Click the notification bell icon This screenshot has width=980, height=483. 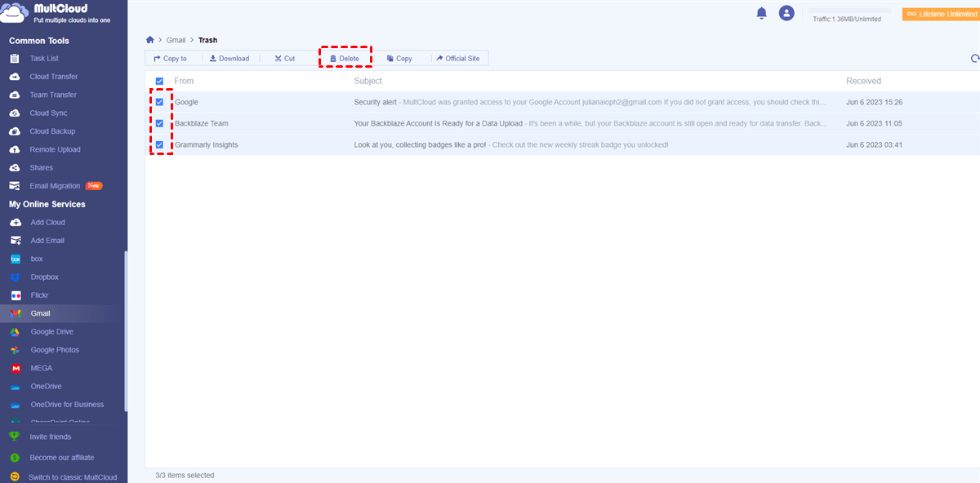[x=761, y=13]
